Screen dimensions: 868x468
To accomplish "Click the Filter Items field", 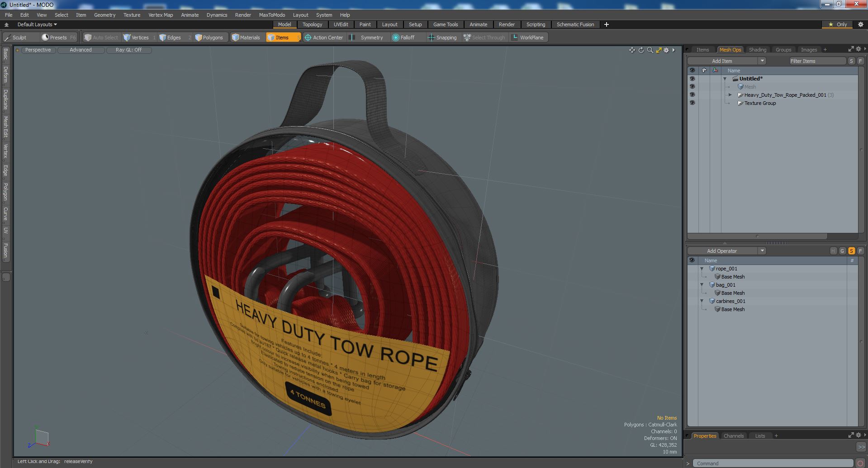I will [817, 61].
